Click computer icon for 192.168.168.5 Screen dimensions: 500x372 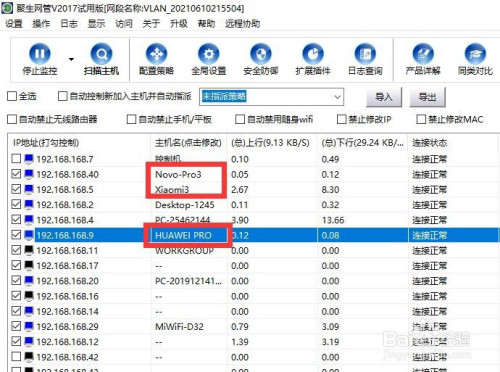point(29,189)
